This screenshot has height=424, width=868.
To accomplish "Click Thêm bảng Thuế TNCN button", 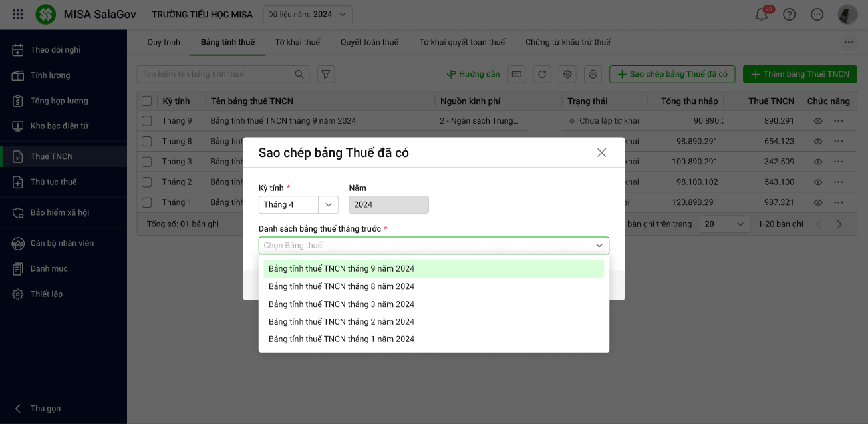I will click(799, 74).
